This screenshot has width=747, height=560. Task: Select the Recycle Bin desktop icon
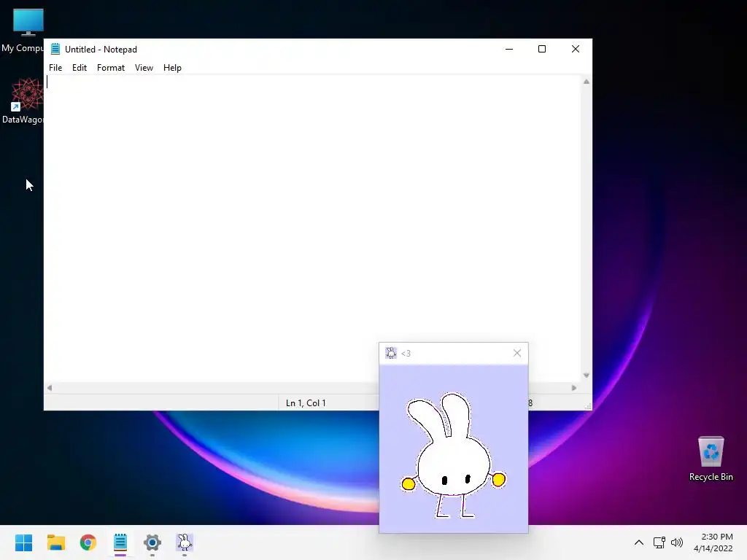tap(711, 459)
